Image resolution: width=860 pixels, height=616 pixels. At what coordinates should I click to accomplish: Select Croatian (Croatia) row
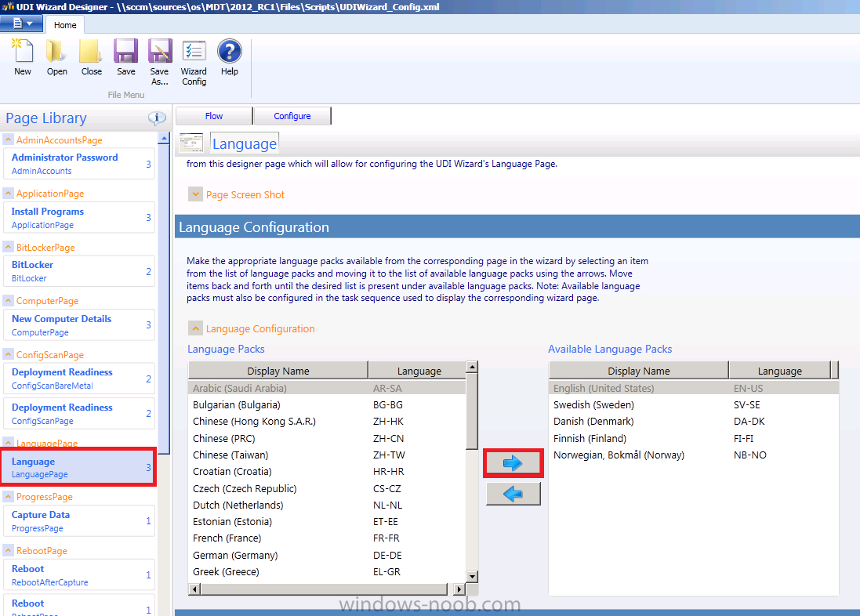tap(327, 471)
